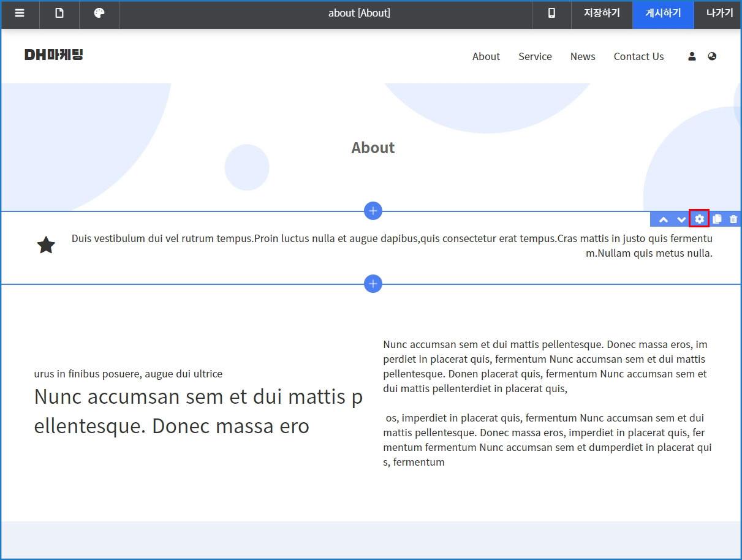Click the DH마케팅 site logo
This screenshot has width=742, height=560.
point(54,55)
